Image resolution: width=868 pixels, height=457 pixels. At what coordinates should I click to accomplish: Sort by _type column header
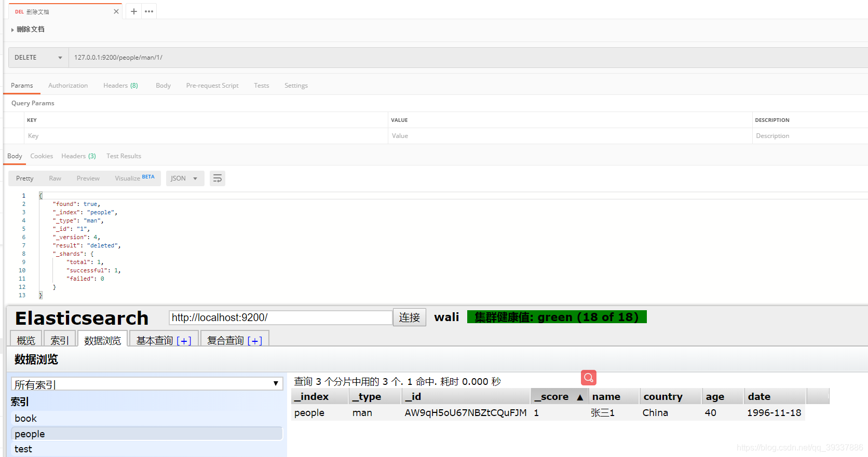375,396
